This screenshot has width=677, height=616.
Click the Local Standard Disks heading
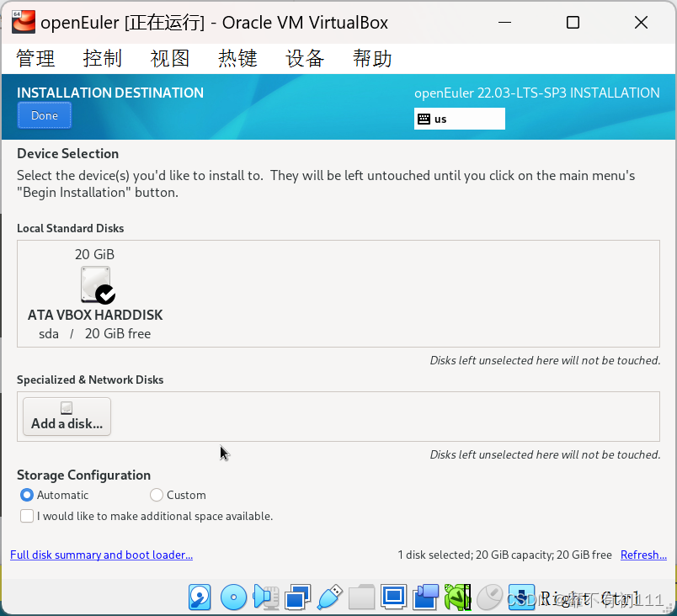coord(71,228)
